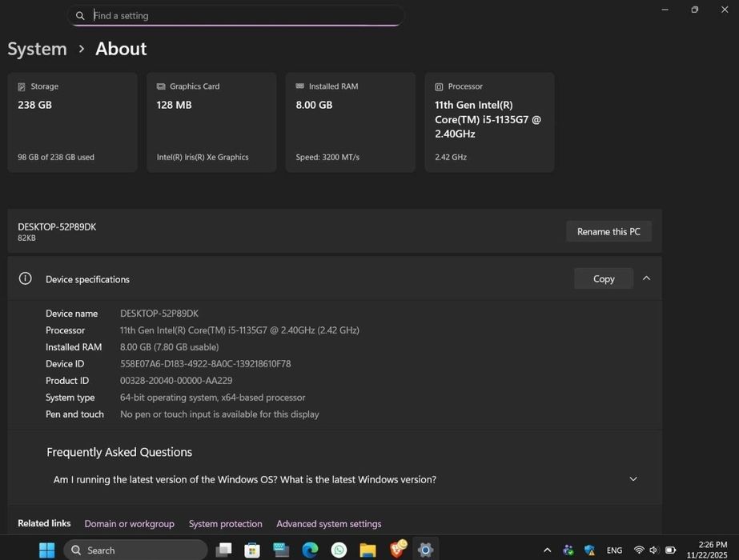Click the Storage card icon
739x560 pixels.
pyautogui.click(x=22, y=86)
